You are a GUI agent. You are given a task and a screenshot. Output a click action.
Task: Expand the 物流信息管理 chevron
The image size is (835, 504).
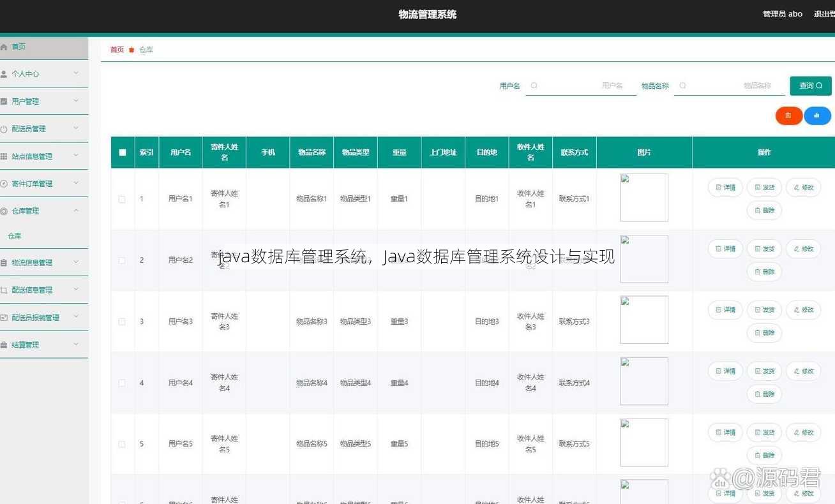pos(76,262)
